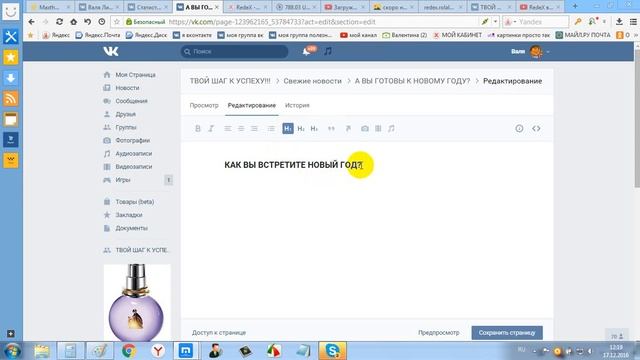Toggle italic formatting in the wiki editor
The image size is (640, 360).
[x=211, y=129]
